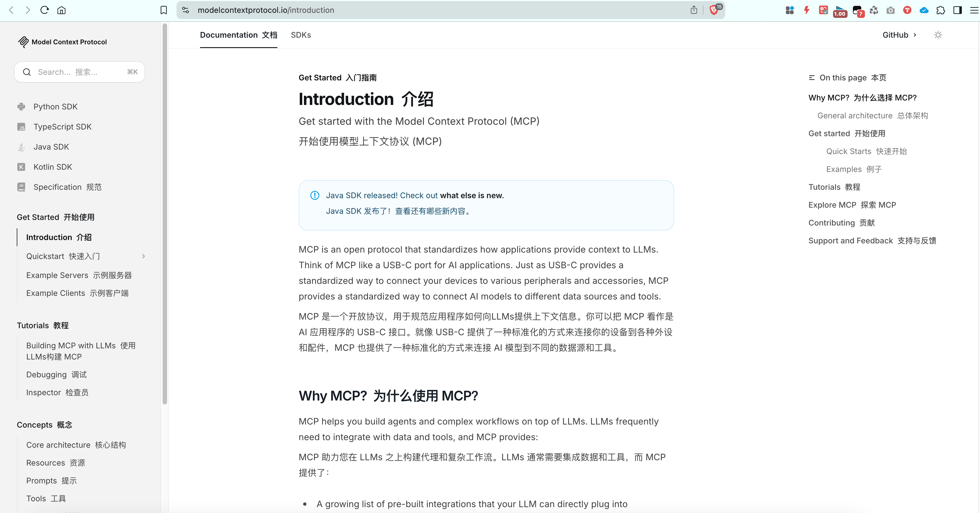Jump to Get started 开始使用 in outline
Screen dimensions: 980x513
point(847,134)
